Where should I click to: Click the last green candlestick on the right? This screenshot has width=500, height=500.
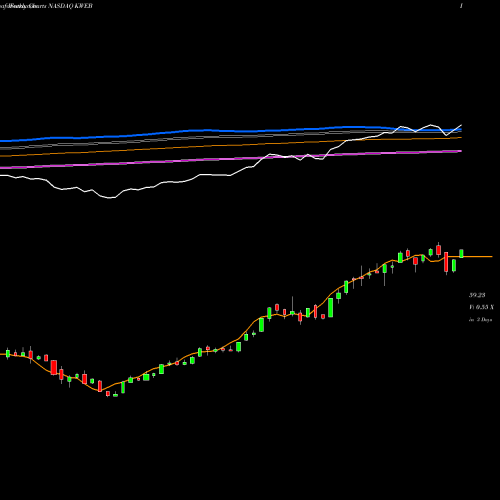click(461, 253)
